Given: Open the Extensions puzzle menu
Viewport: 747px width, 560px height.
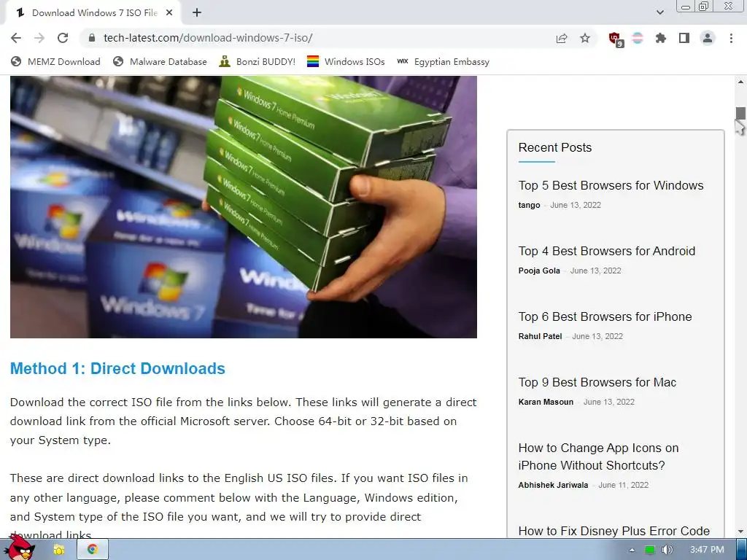Looking at the screenshot, I should pos(660,38).
